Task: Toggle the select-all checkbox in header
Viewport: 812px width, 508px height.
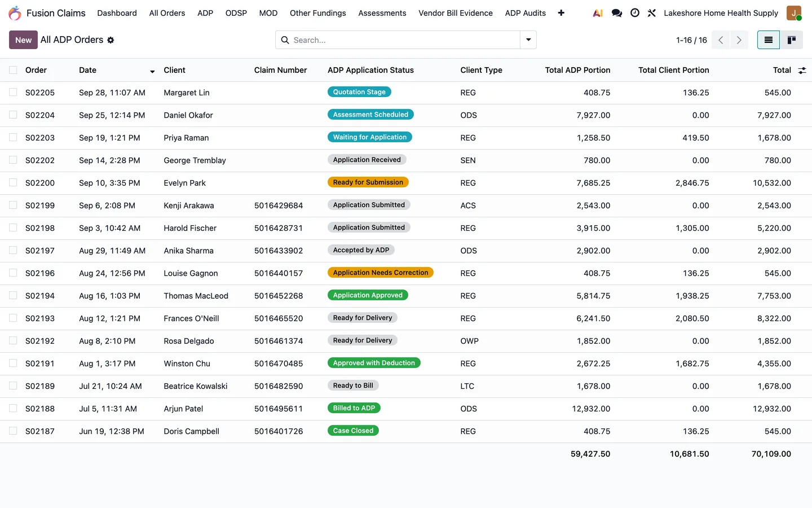Action: pyautogui.click(x=13, y=70)
